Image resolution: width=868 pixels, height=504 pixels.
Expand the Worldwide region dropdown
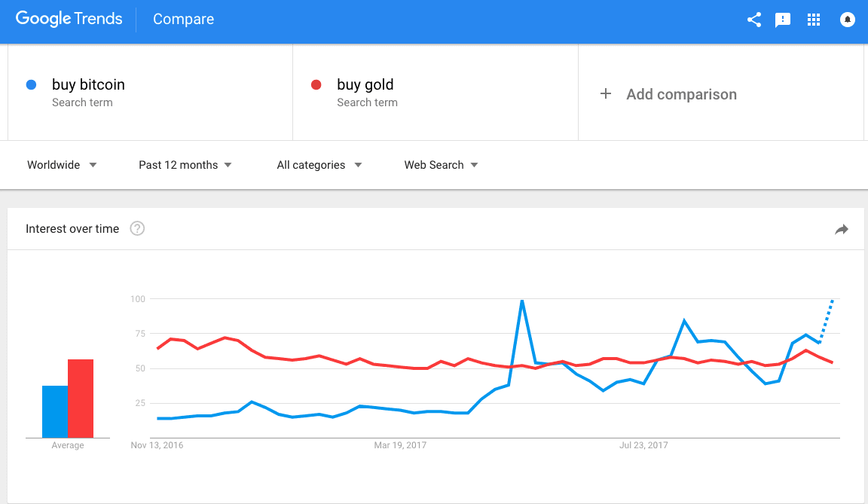(x=62, y=165)
